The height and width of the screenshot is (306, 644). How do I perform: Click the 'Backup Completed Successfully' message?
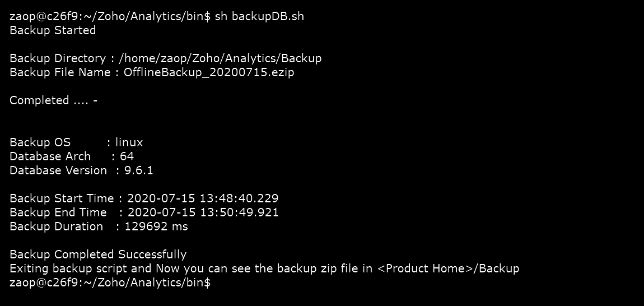pyautogui.click(x=98, y=254)
